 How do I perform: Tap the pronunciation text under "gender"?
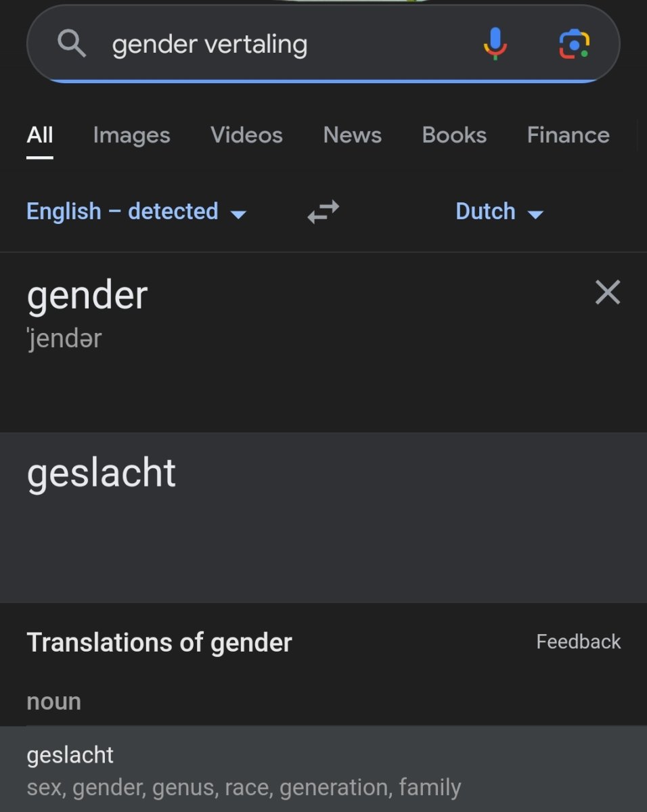[x=64, y=338]
